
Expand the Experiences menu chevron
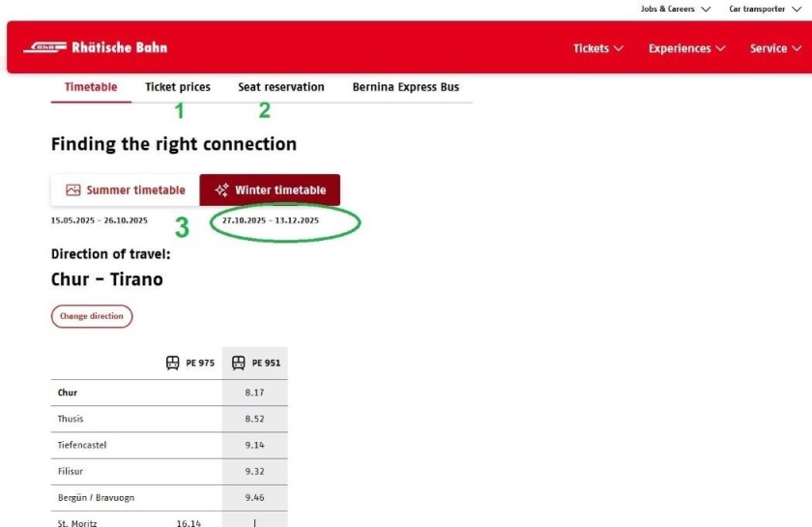pos(720,48)
